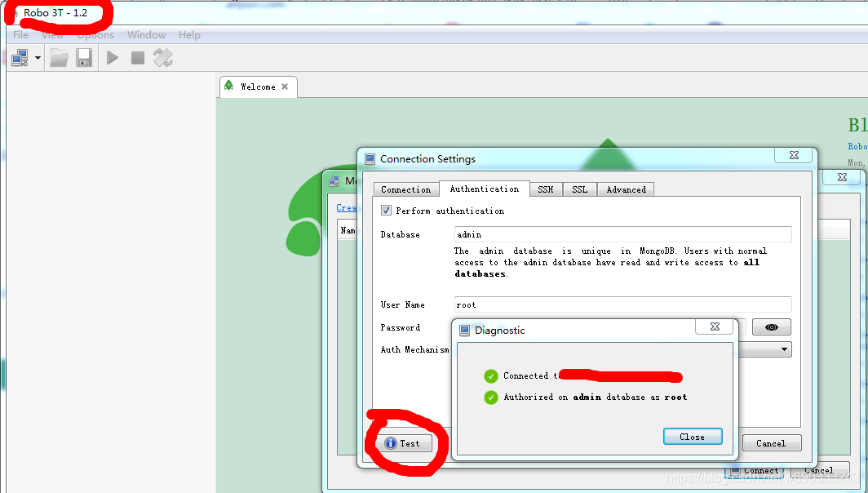Click the Connect to server toolbar icon
This screenshot has height=493, width=868.
click(x=20, y=58)
